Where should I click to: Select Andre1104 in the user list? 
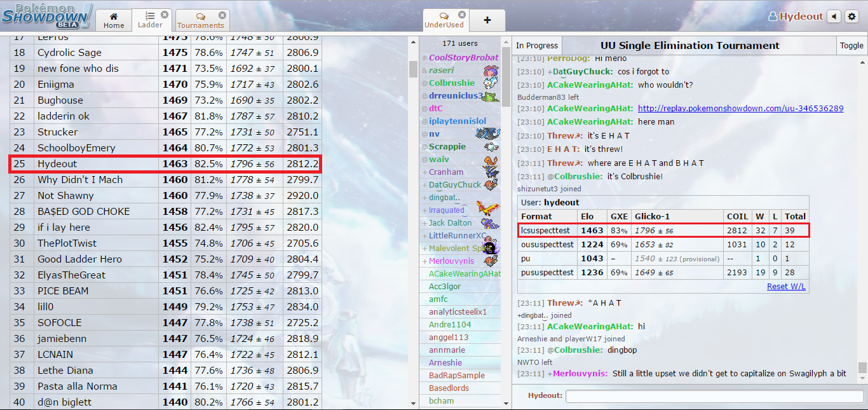click(x=459, y=325)
